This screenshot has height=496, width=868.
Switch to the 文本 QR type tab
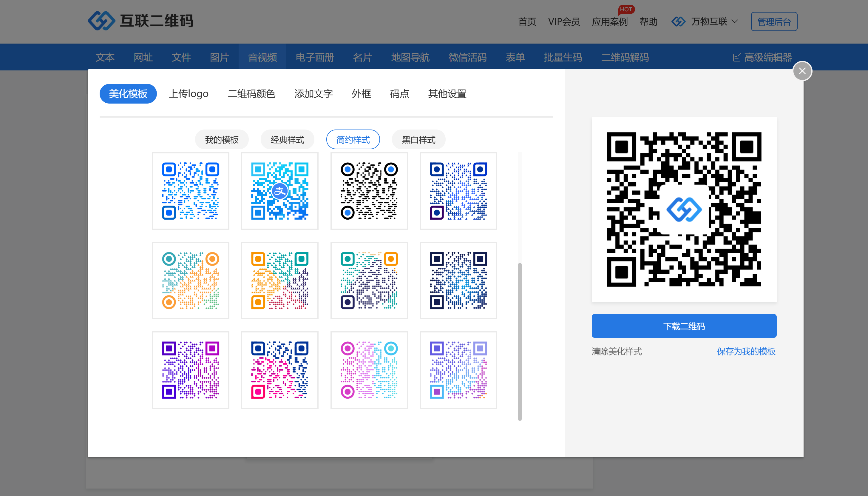coord(105,57)
